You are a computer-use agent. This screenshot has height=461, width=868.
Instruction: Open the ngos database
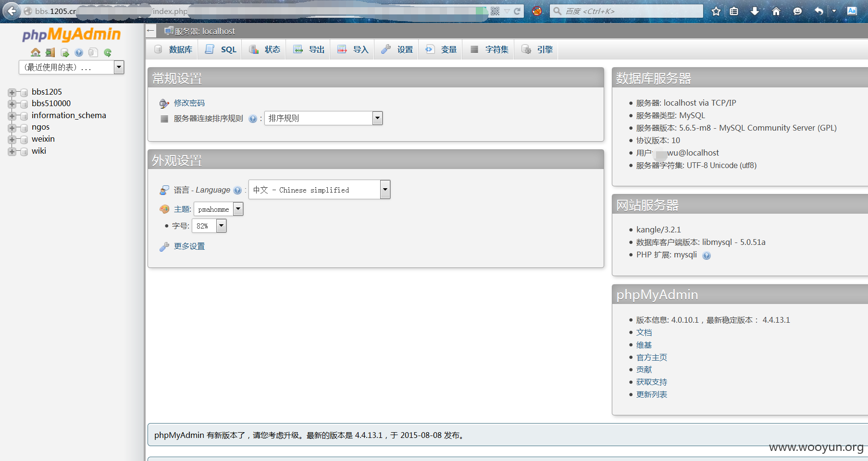(x=40, y=127)
